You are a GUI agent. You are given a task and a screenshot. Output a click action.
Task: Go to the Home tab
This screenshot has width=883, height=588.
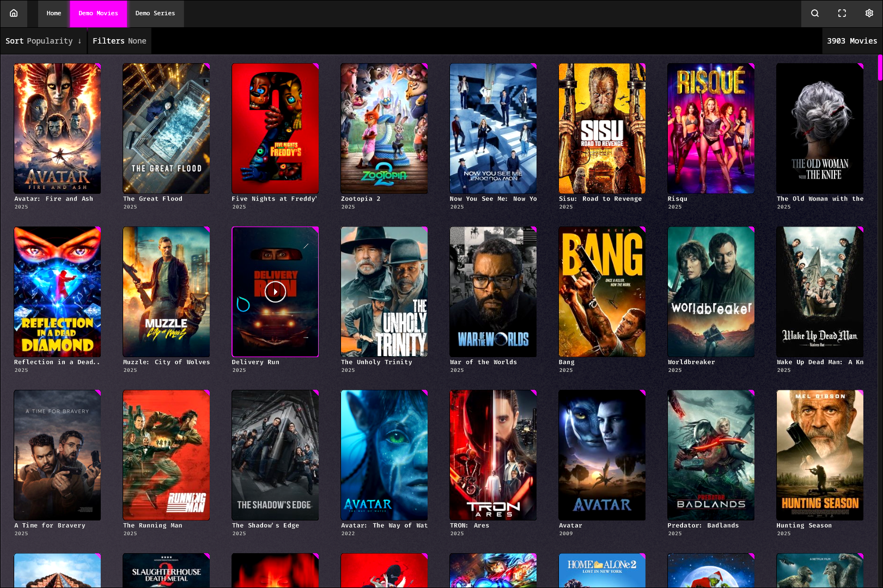coord(53,13)
